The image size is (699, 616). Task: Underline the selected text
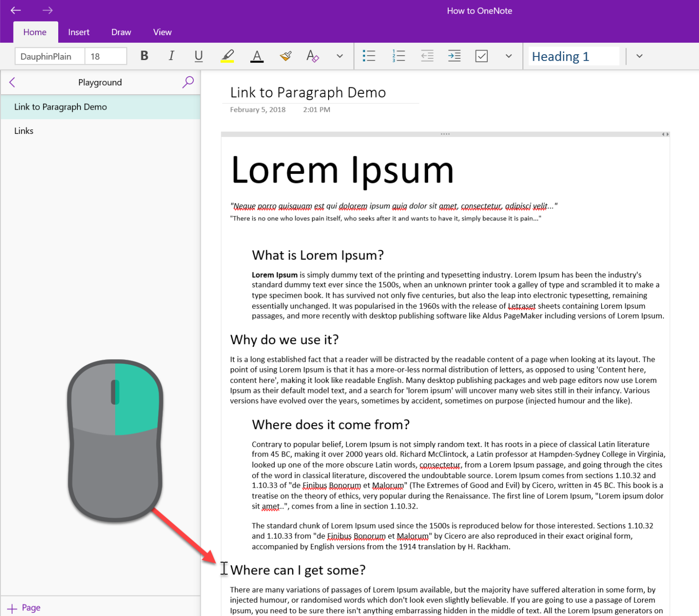coord(199,56)
